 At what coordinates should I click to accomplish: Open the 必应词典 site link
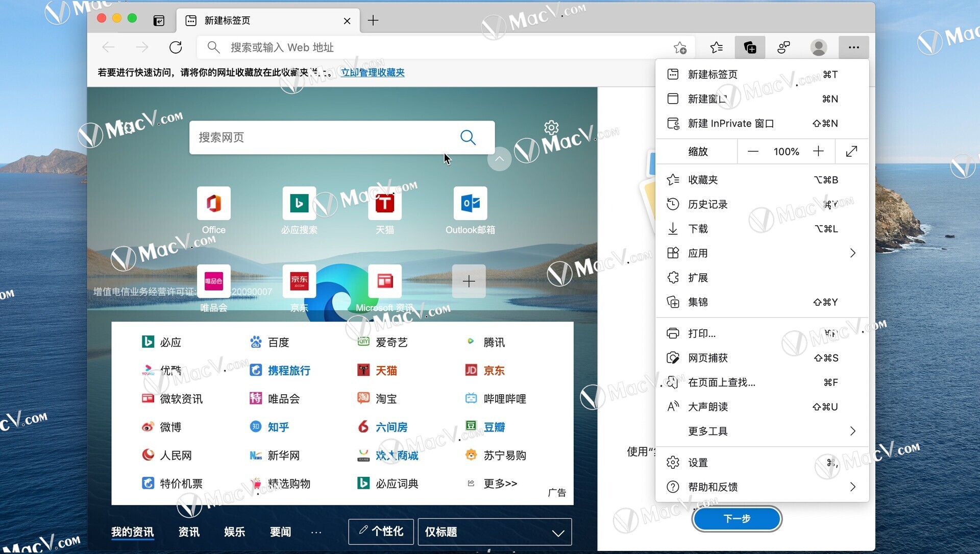(388, 484)
